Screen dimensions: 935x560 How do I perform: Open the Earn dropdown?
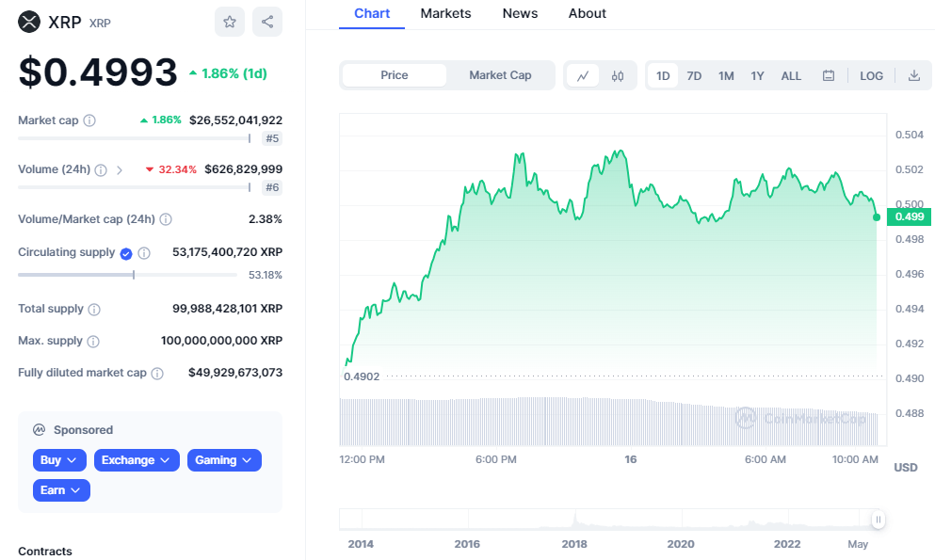point(61,490)
